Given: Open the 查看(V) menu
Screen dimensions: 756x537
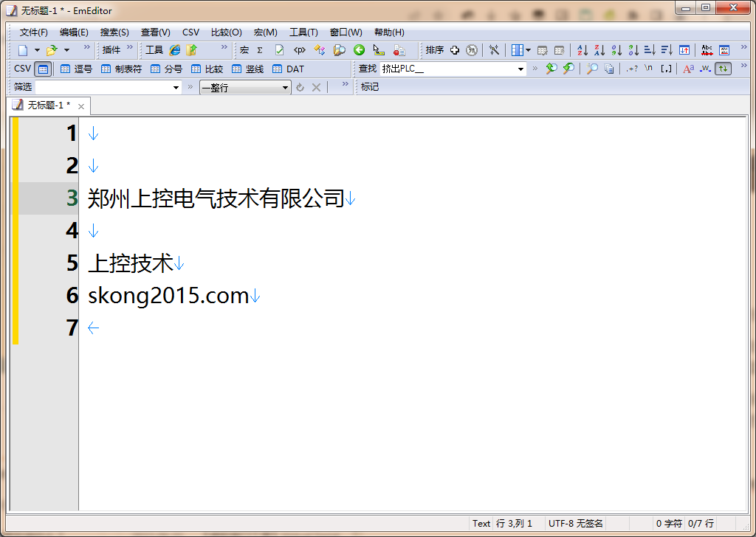Looking at the screenshot, I should [x=155, y=32].
